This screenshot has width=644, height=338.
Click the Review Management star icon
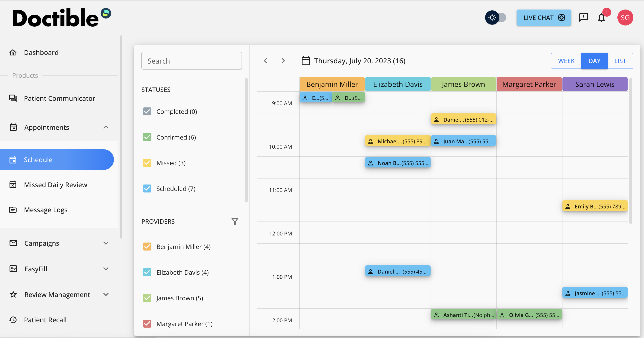click(x=13, y=295)
